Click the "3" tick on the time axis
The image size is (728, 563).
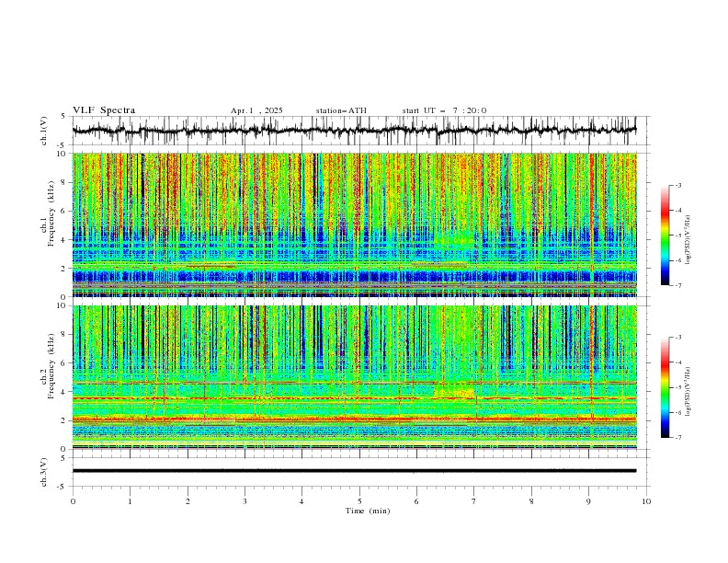pos(245,501)
